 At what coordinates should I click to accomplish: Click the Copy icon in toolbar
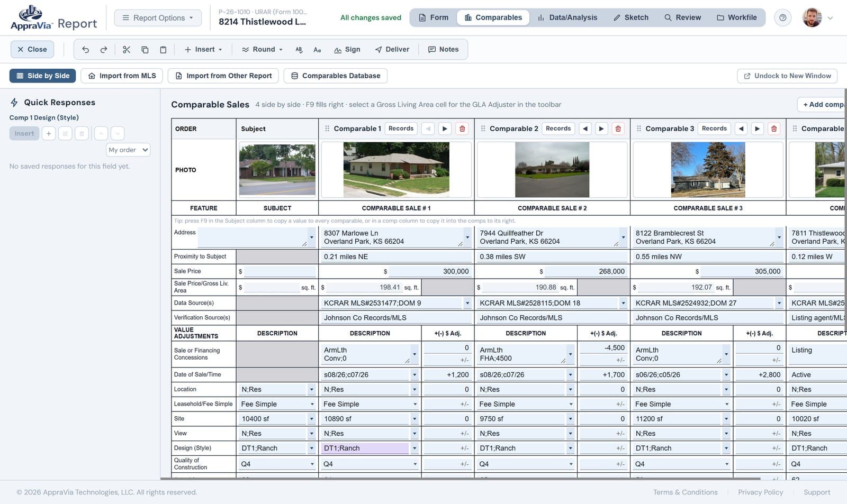pyautogui.click(x=145, y=49)
